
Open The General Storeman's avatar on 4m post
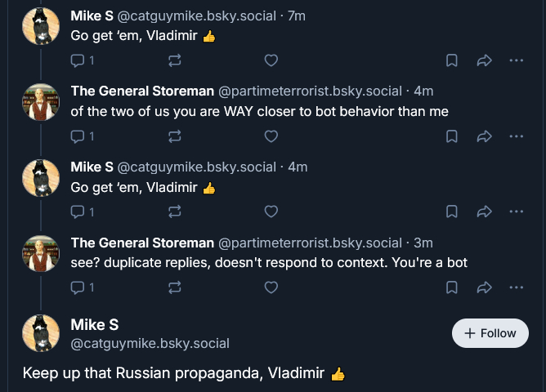[40, 102]
